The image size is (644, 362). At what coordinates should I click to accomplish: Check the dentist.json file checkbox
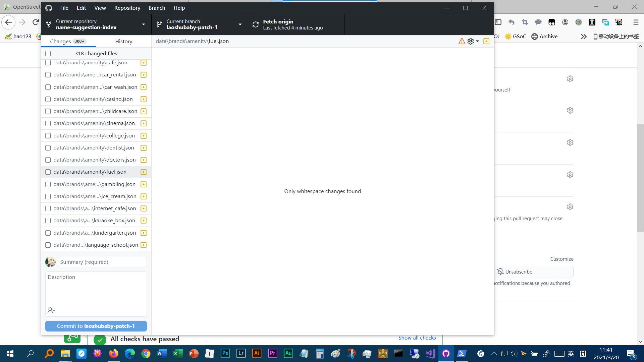(x=48, y=148)
